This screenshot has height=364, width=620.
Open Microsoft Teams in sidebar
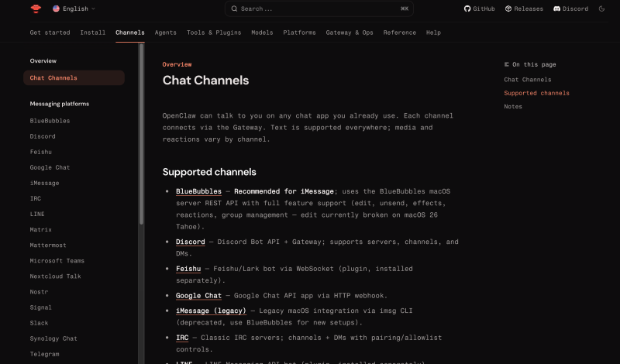(57, 261)
